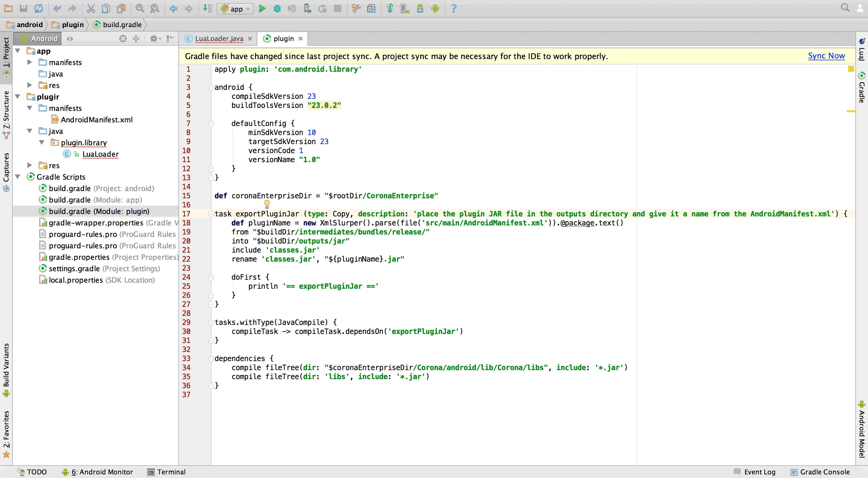This screenshot has height=478, width=868.
Task: Toggle the Build Variants side panel
Action: coord(6,369)
